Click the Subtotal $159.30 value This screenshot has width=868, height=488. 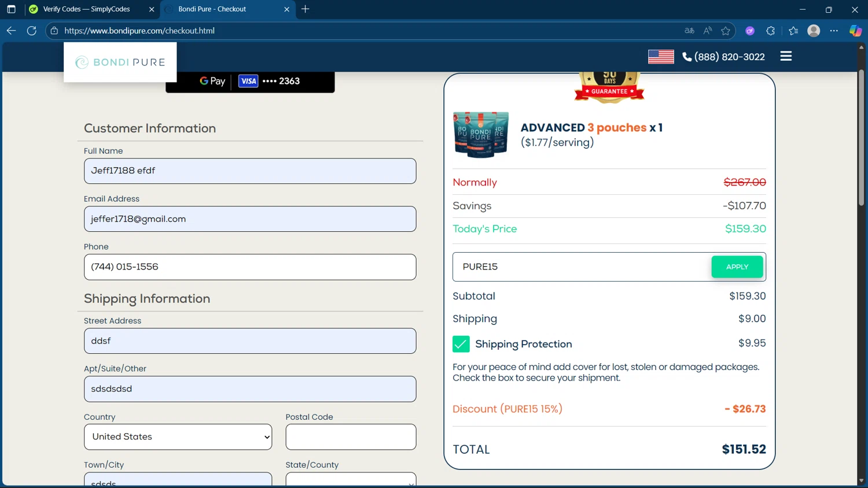pos(747,296)
